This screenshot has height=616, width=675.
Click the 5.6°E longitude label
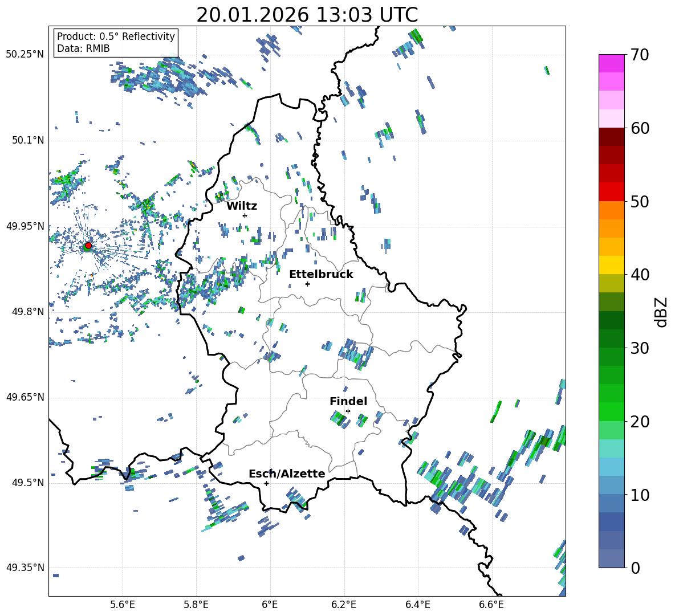[123, 605]
